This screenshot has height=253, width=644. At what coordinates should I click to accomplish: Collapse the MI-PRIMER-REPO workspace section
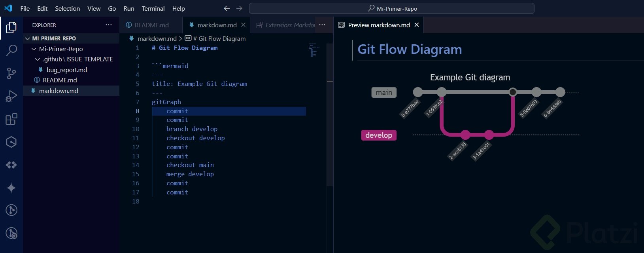27,38
